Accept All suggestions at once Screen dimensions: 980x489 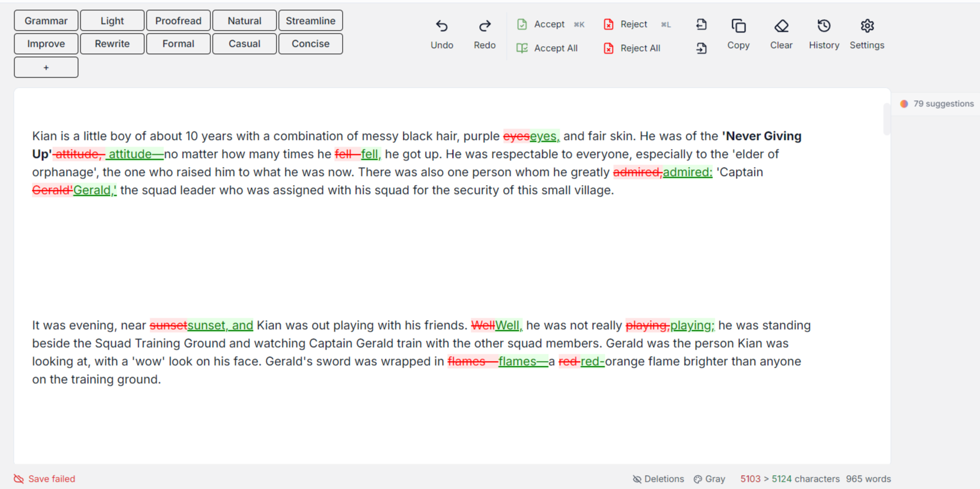[x=547, y=48]
